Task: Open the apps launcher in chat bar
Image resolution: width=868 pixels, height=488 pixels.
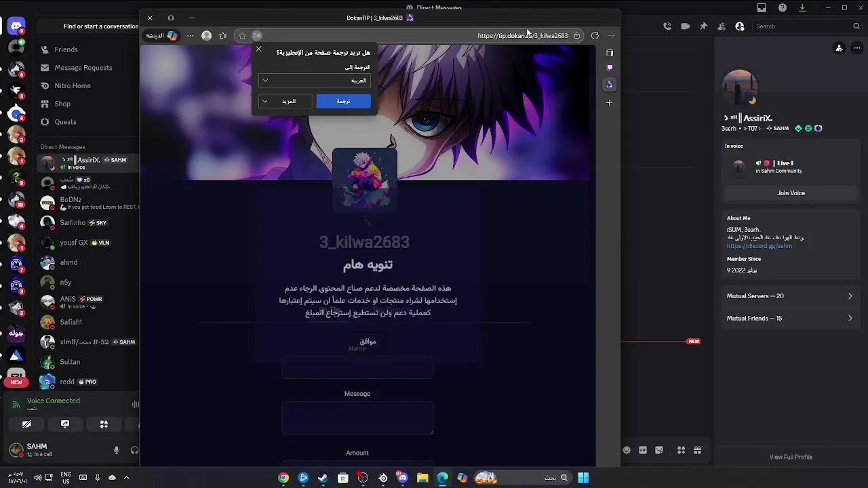Action: [681, 450]
